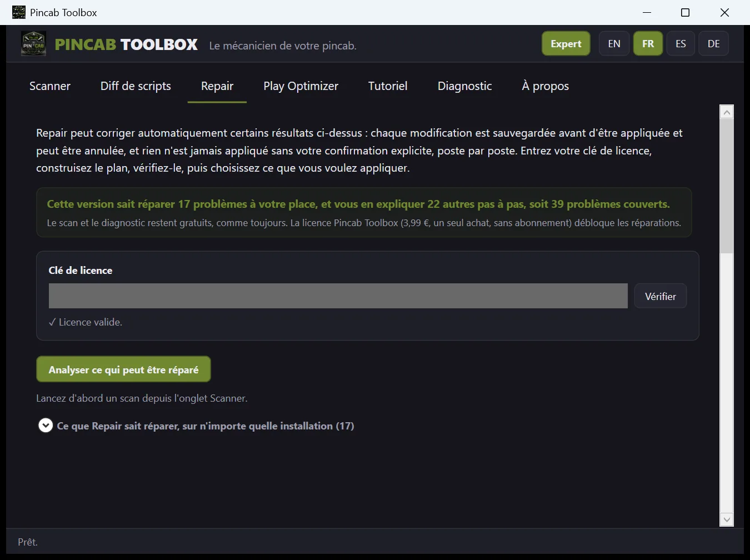
Task: Click the 'Clé de licence' label
Action: pos(81,271)
